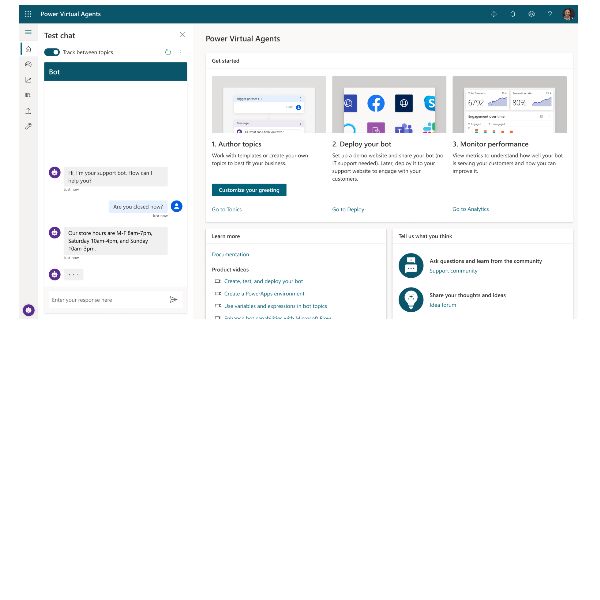Open the account profile picture
The image size is (600, 600).
pos(568,14)
